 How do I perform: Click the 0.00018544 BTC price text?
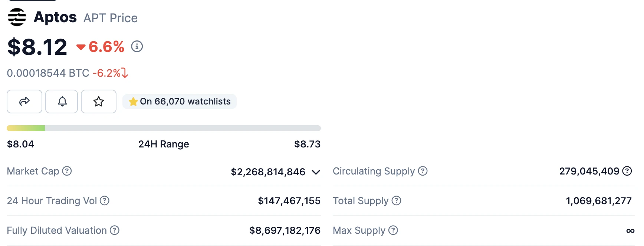point(48,73)
